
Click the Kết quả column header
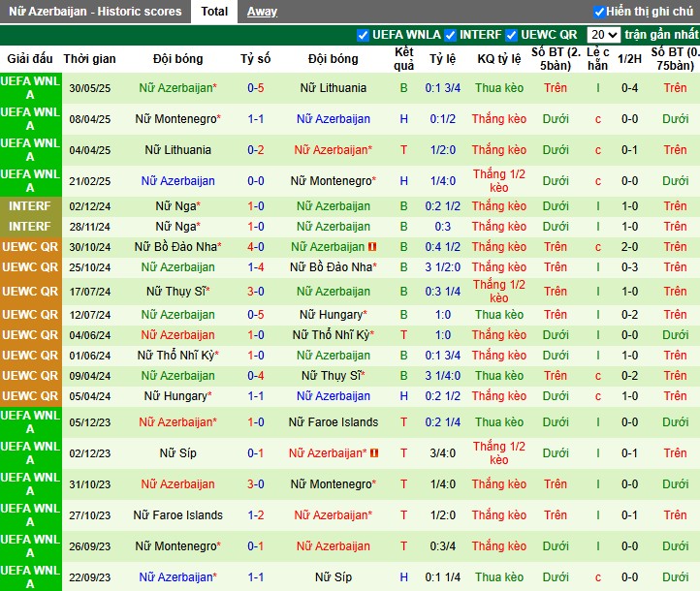click(x=403, y=59)
